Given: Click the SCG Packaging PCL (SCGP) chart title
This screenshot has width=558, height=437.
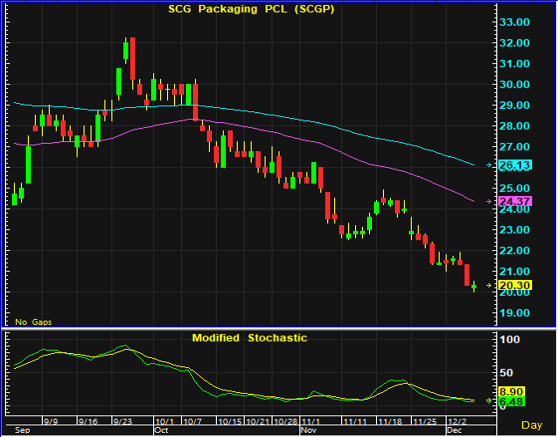Looking at the screenshot, I should (x=251, y=9).
